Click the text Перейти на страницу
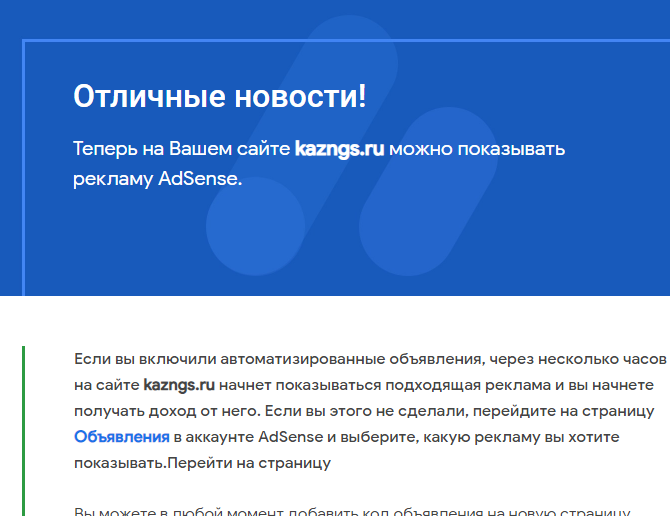 pos(249,463)
